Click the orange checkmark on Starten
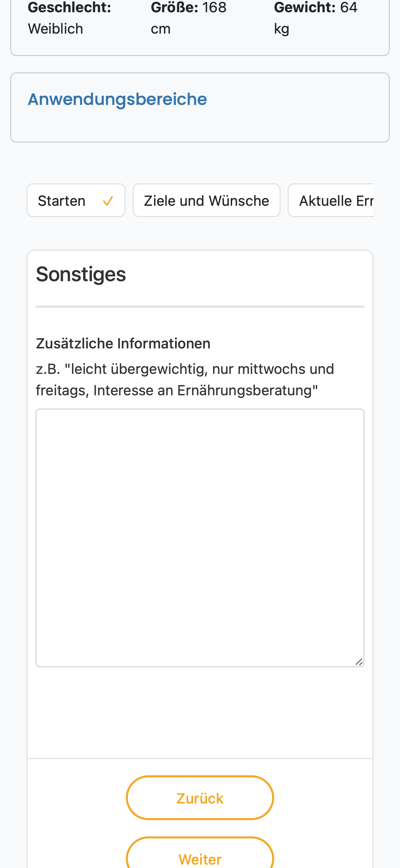 [x=108, y=201]
